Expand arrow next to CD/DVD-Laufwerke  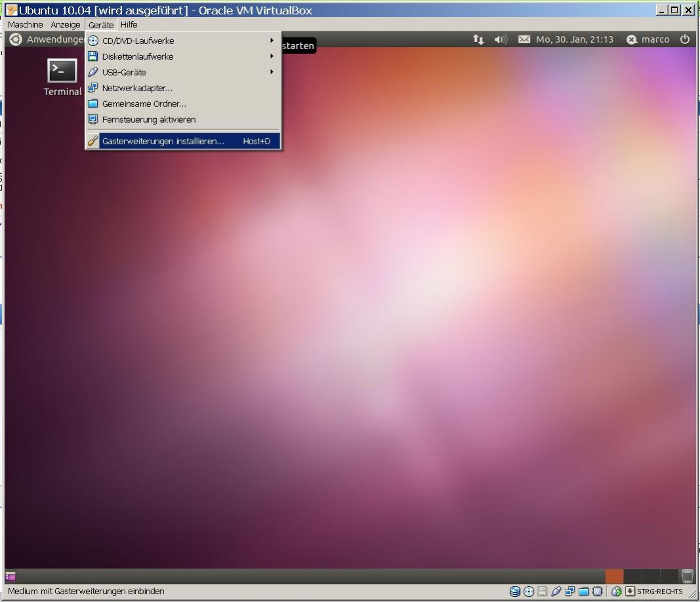[272, 40]
